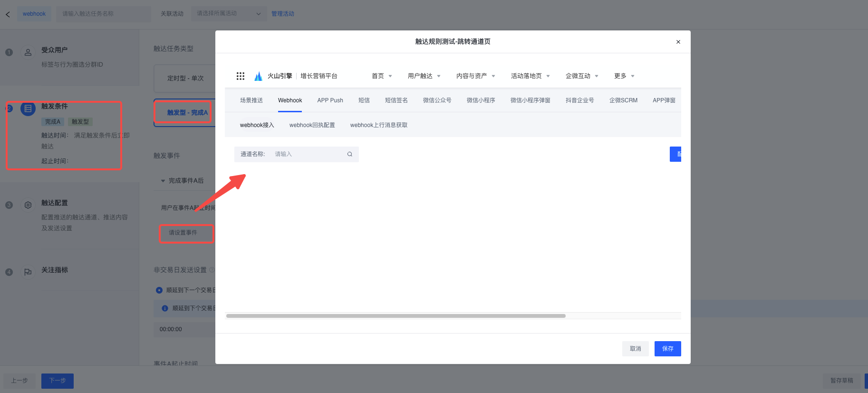
Task: Open the 请选择所属活动 dropdown
Action: [x=229, y=14]
